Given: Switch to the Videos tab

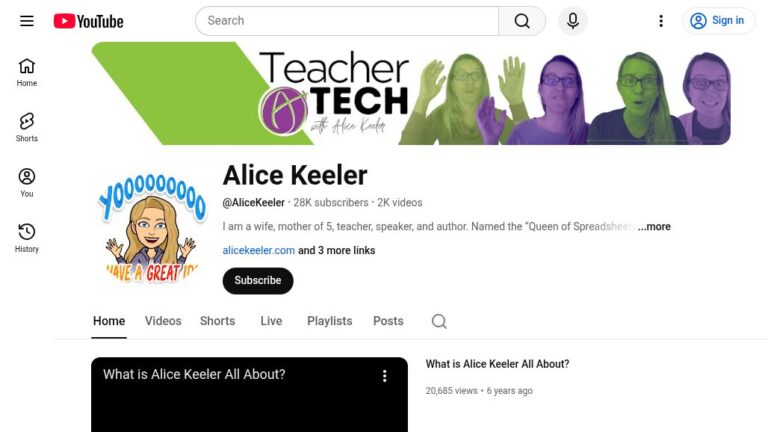Looking at the screenshot, I should pyautogui.click(x=163, y=321).
